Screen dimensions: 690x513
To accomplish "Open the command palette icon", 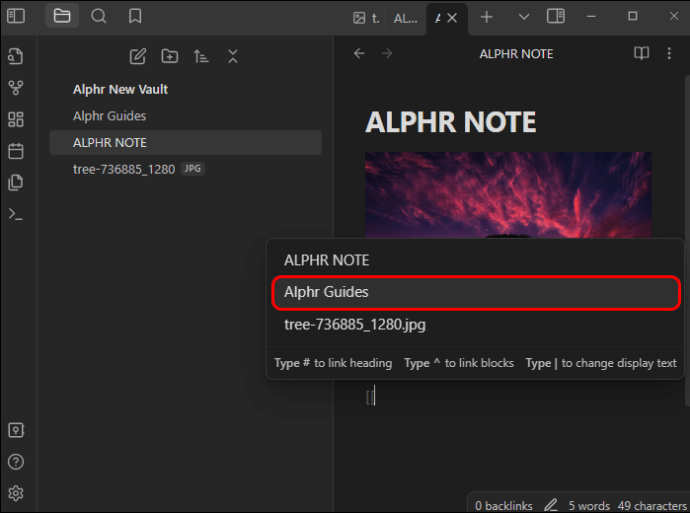I will click(x=16, y=214).
